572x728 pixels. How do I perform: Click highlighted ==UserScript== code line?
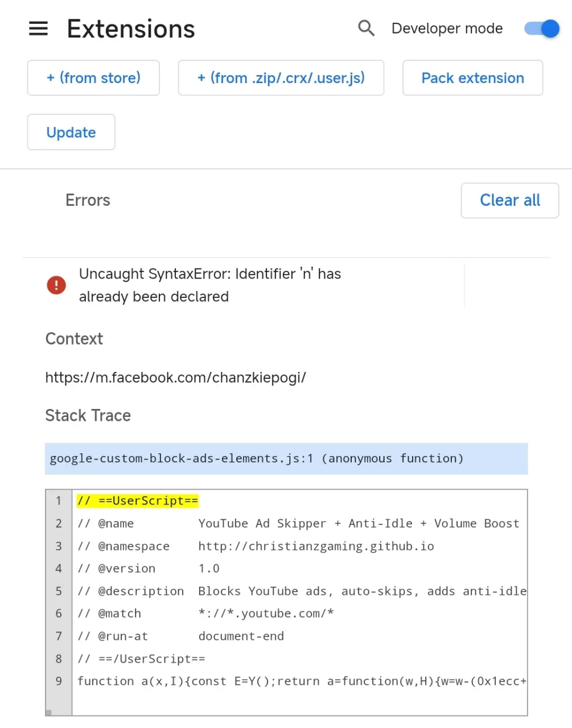[138, 501]
